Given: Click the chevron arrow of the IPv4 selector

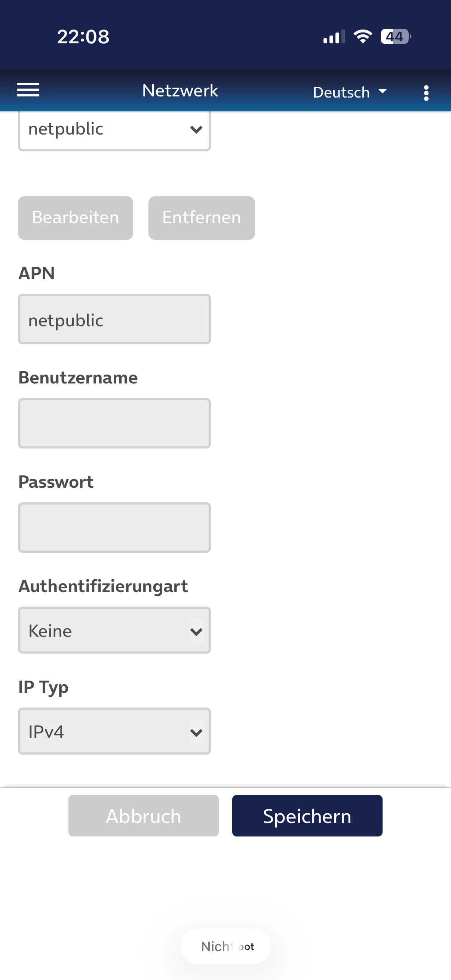Looking at the screenshot, I should pyautogui.click(x=196, y=732).
